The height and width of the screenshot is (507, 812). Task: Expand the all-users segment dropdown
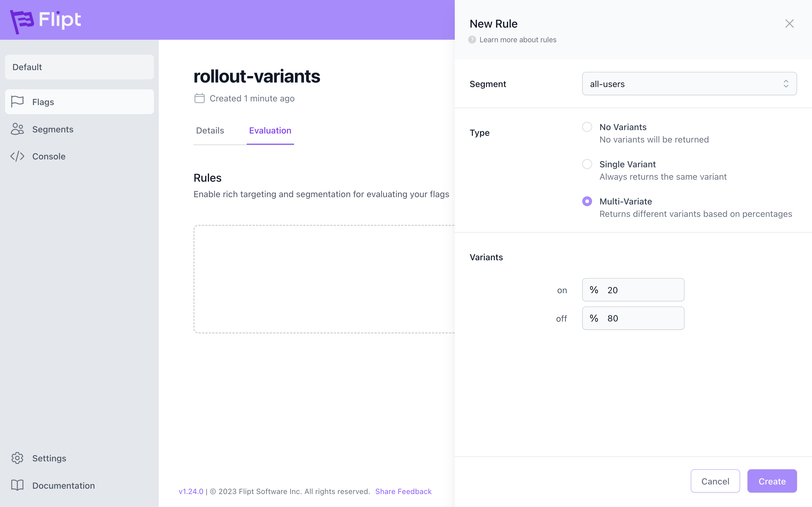(x=690, y=84)
